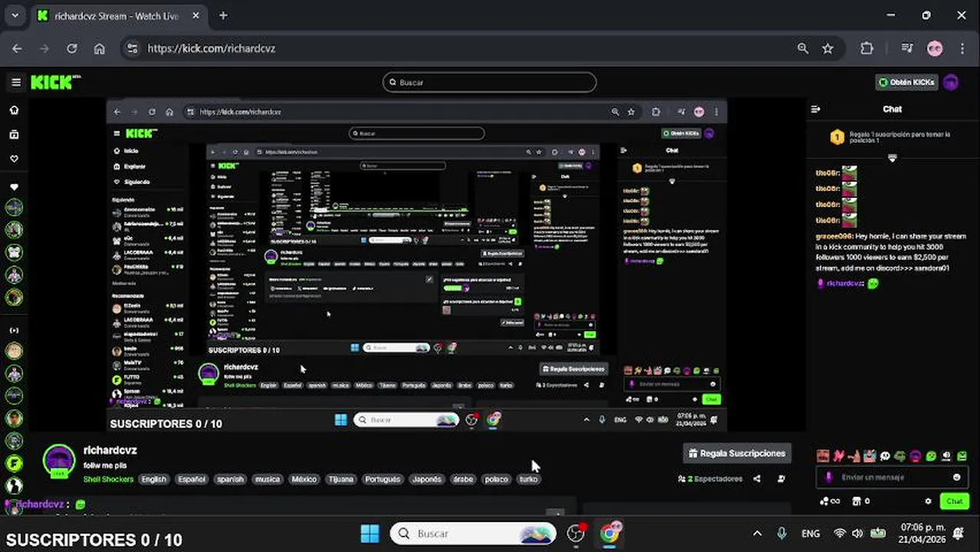Show hidden tray icons chevron
This screenshot has width=980, height=552.
click(x=757, y=534)
